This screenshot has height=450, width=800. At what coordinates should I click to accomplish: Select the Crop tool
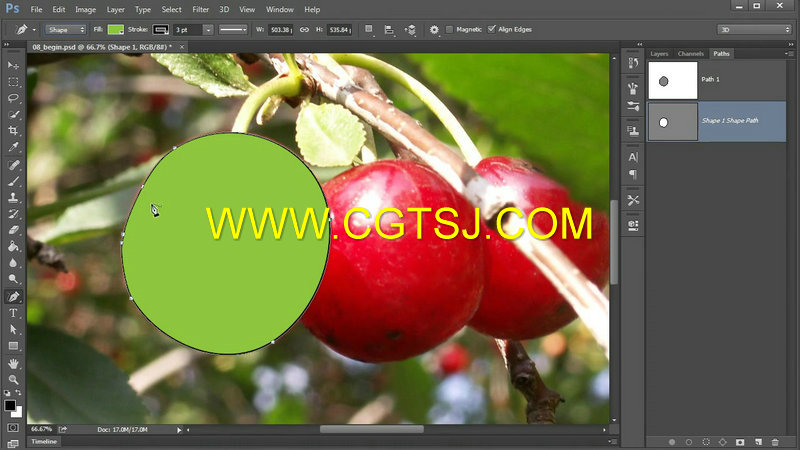pyautogui.click(x=13, y=131)
